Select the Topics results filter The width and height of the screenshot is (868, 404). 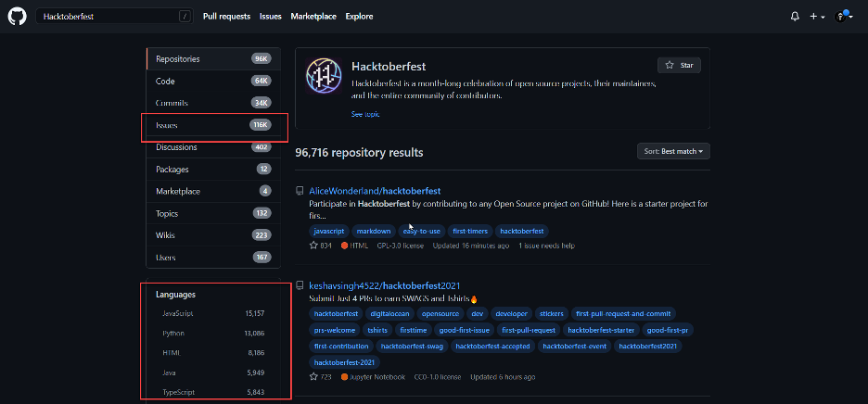[213, 214]
